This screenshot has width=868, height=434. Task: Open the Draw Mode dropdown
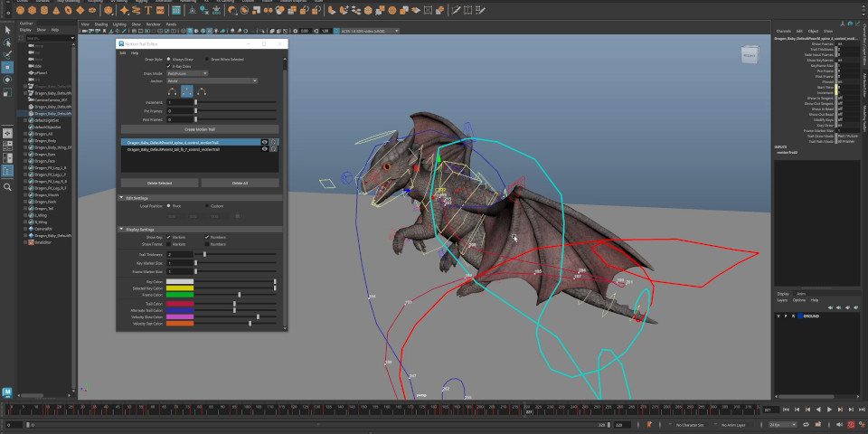[x=187, y=73]
